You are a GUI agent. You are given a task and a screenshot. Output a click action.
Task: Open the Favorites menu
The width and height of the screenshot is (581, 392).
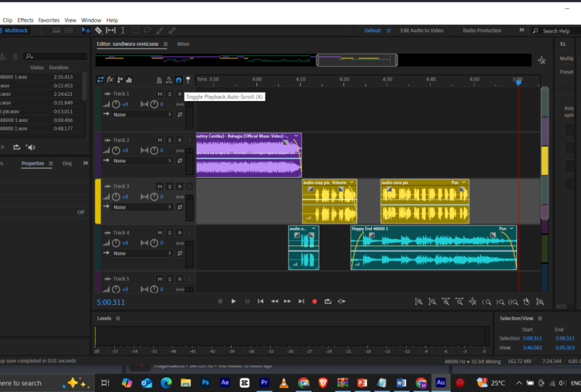[x=49, y=20]
